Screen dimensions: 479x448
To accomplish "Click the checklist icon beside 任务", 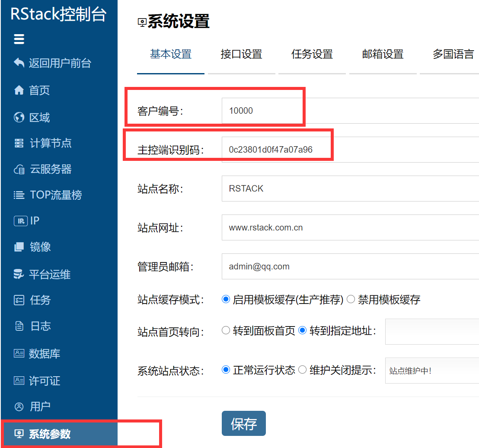I will pyautogui.click(x=19, y=300).
